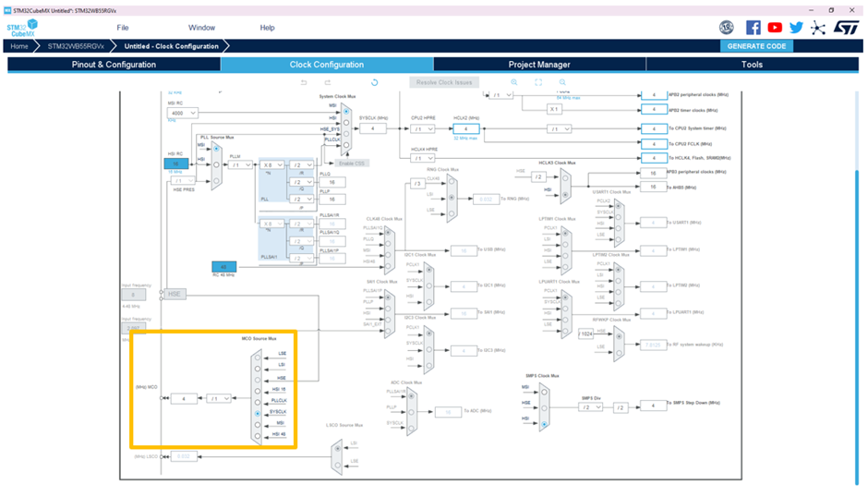Open the CPU2 HPRE /1 dropdown

coord(422,129)
